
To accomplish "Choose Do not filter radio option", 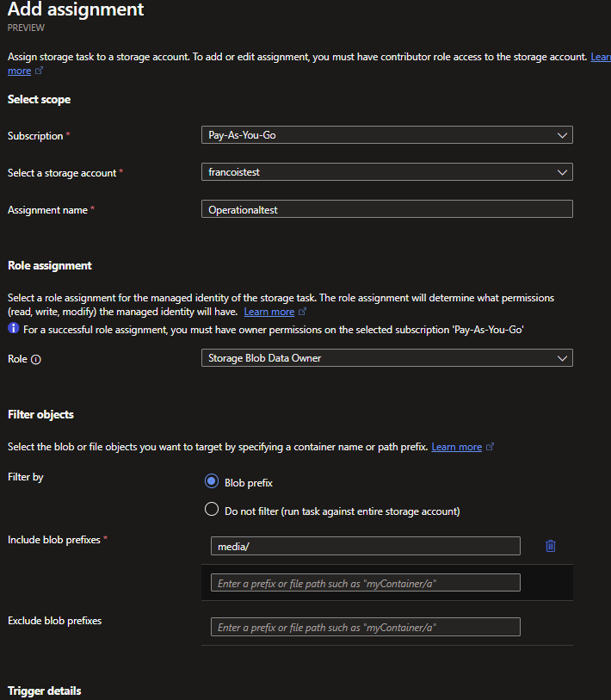I will (212, 510).
